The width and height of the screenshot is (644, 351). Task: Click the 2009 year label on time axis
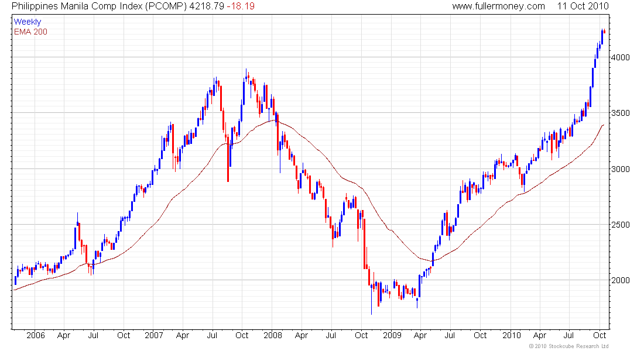(392, 335)
